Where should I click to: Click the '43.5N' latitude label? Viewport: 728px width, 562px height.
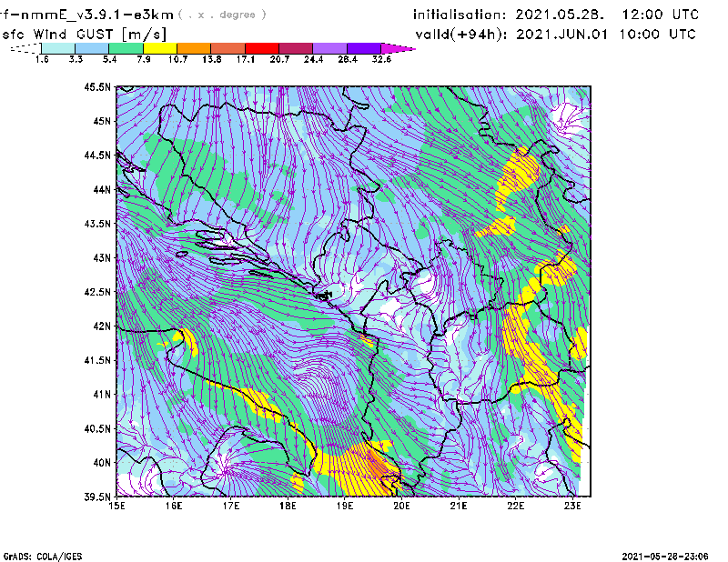(97, 224)
